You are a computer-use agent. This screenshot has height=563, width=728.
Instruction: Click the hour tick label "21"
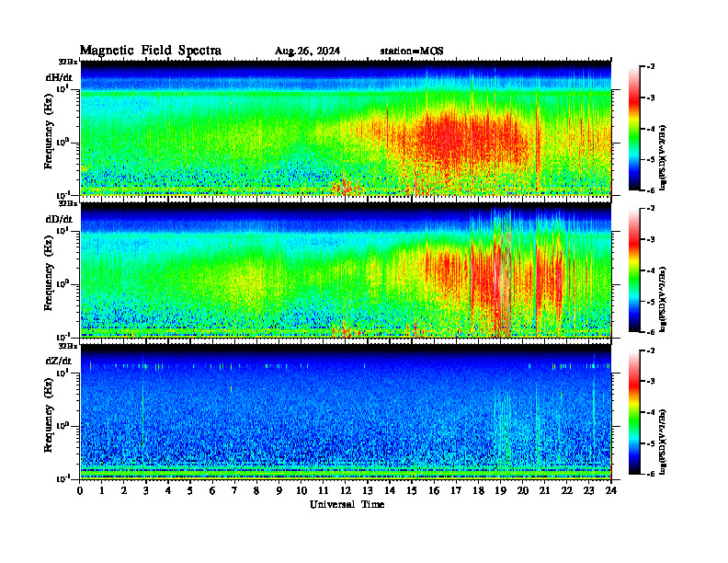click(x=544, y=490)
